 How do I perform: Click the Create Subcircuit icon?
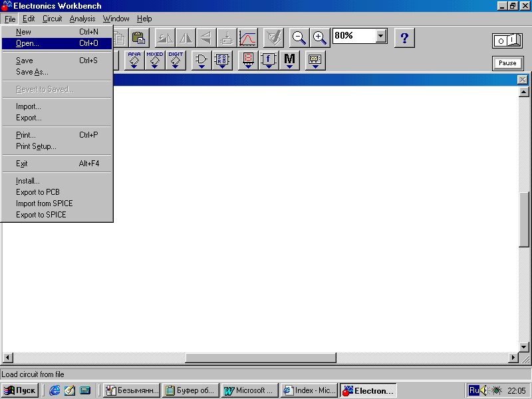pyautogui.click(x=227, y=37)
